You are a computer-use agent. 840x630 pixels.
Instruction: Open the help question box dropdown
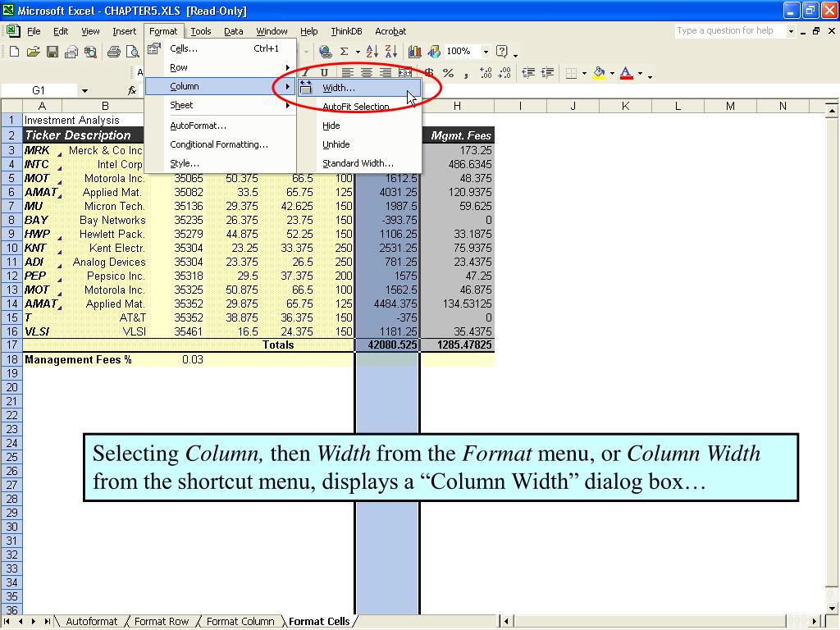[x=791, y=31]
